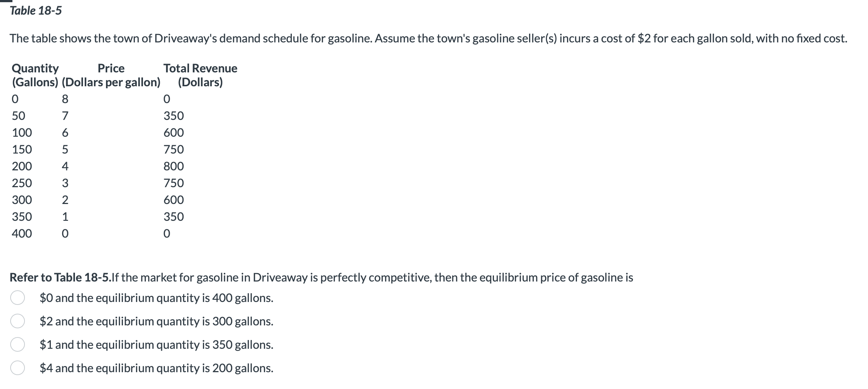Click the "Table 18-5" heading

click(x=35, y=11)
